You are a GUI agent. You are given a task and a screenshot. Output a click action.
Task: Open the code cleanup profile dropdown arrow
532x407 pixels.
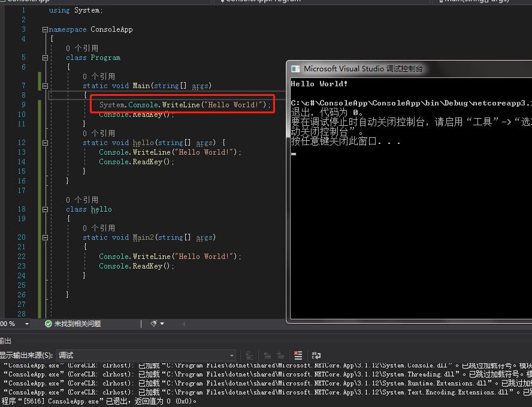click(x=162, y=324)
